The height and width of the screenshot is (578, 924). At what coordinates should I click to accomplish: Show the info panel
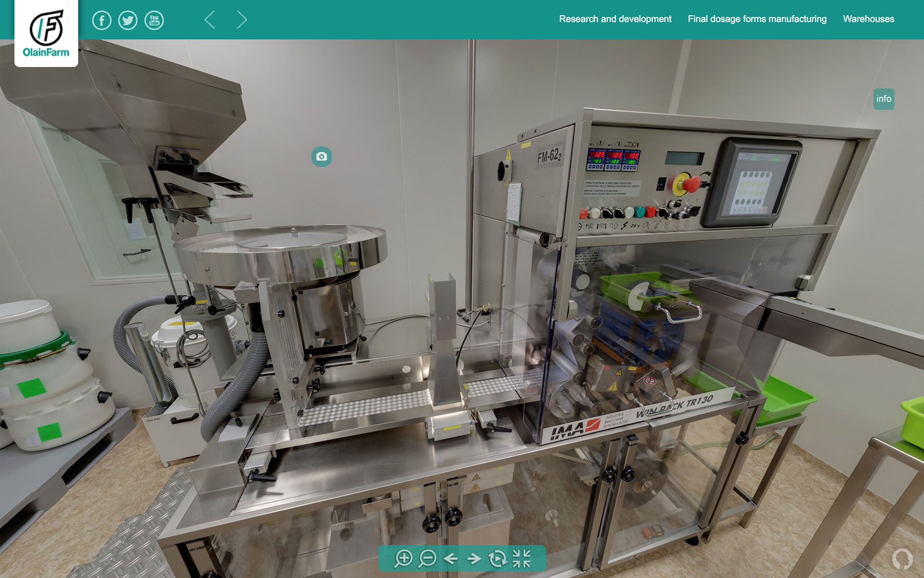(x=884, y=99)
